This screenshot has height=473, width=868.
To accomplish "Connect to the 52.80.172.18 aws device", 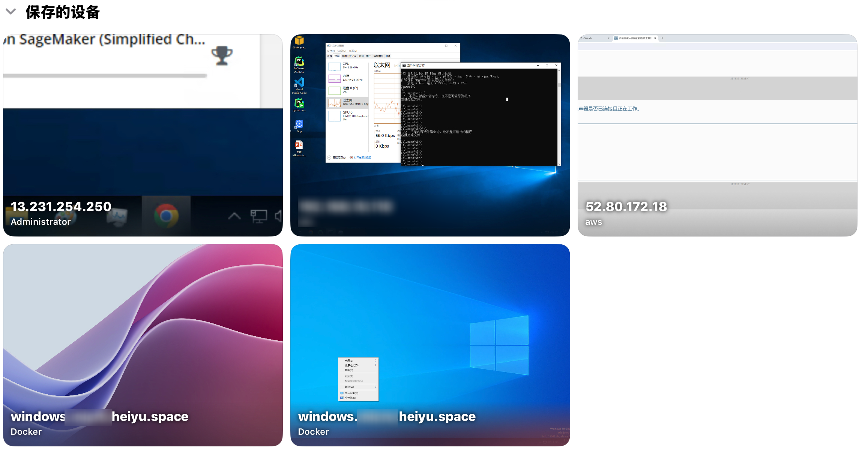I will coord(717,150).
